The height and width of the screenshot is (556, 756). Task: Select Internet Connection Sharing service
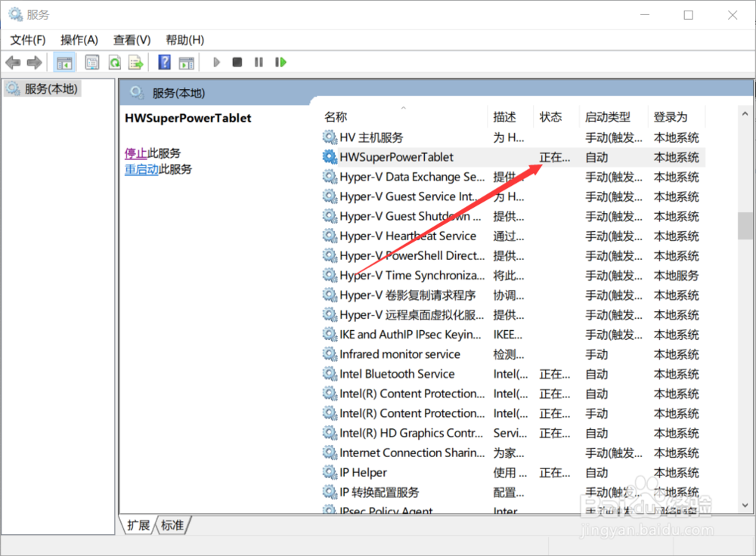[x=513, y=453]
